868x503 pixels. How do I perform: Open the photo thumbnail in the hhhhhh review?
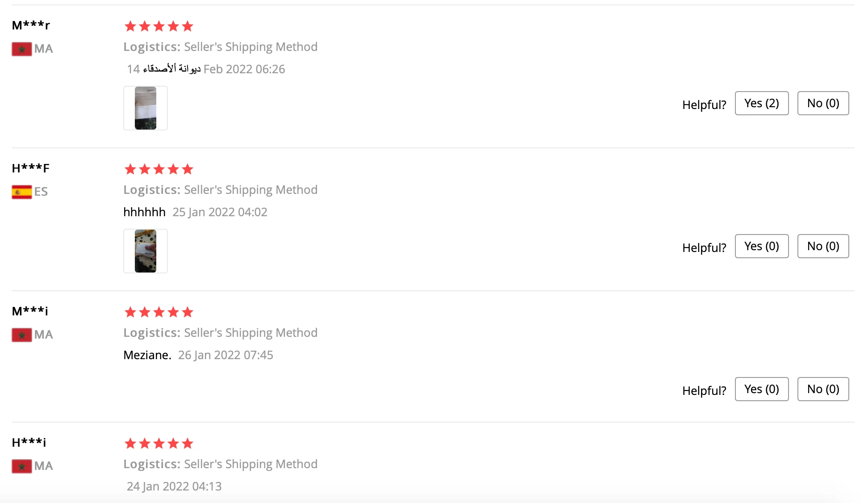[146, 251]
